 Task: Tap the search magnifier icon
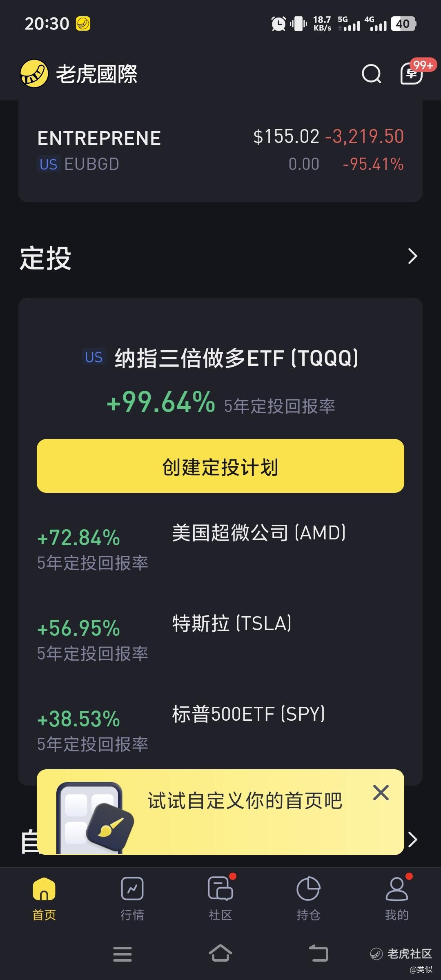(371, 74)
